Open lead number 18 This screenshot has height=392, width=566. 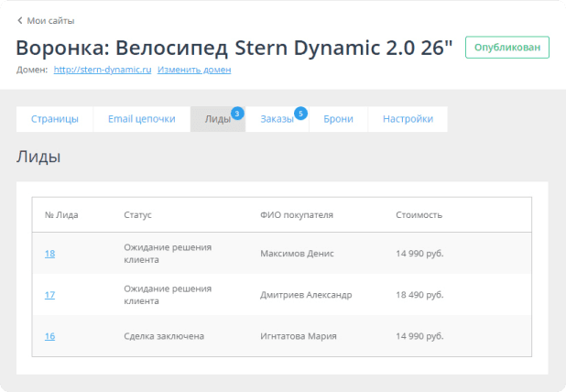[x=49, y=254]
